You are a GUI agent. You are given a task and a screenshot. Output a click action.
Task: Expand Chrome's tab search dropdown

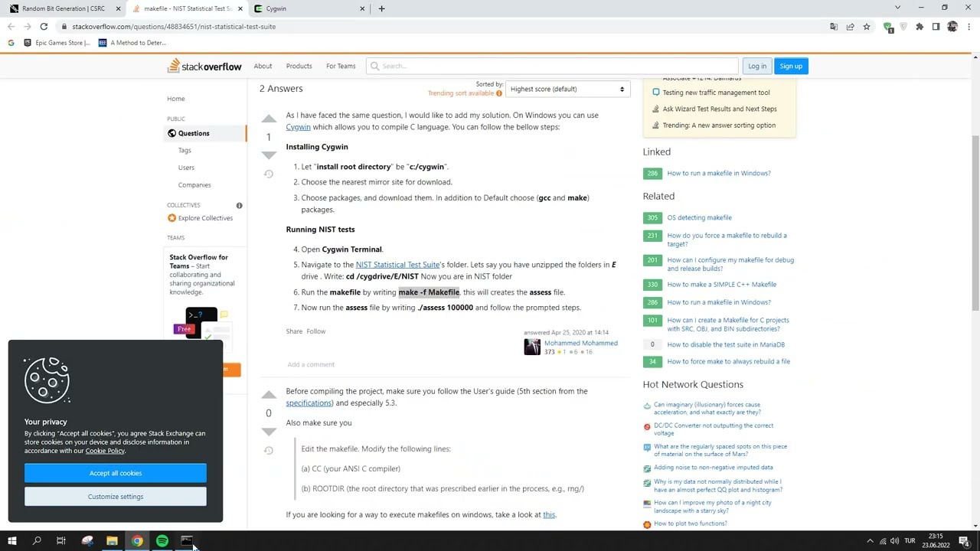click(897, 8)
